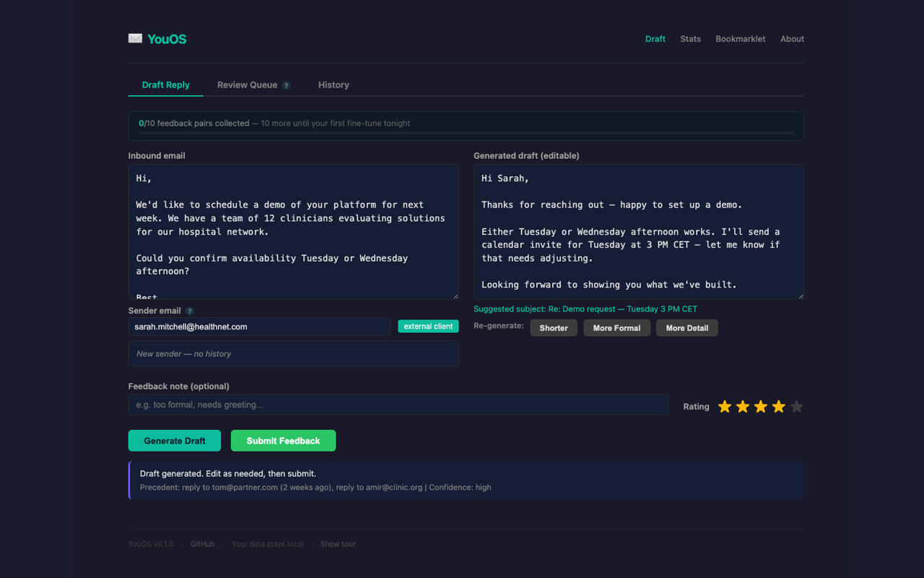Open the Draft nav link
The image size is (924, 578).
point(655,39)
